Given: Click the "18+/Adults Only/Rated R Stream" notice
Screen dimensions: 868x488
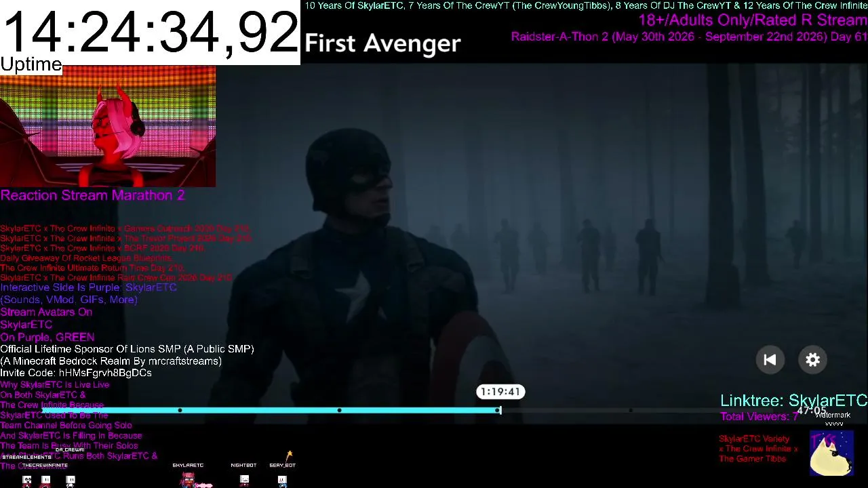Looking at the screenshot, I should (x=753, y=20).
